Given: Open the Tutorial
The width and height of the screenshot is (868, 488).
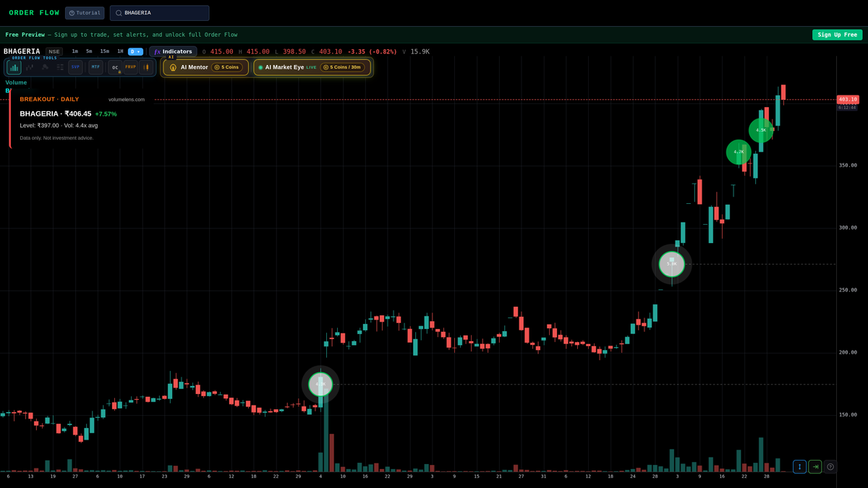Looking at the screenshot, I should pos(85,13).
